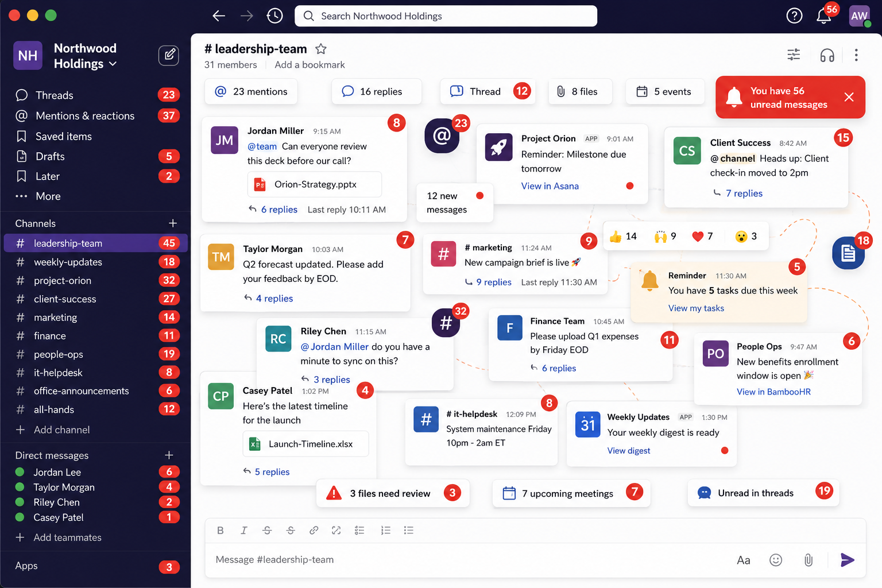Click the floating # channel icon with 32
Image resolution: width=882 pixels, height=588 pixels.
click(446, 323)
